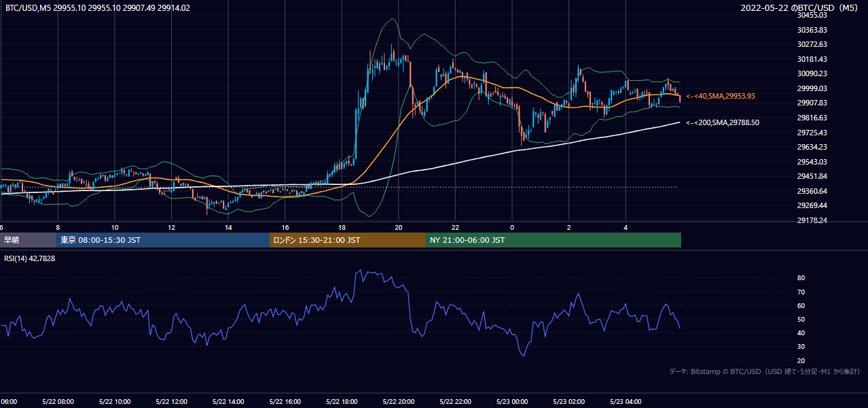Click hour label 0 under price chart
The image size is (868, 408).
click(511, 228)
